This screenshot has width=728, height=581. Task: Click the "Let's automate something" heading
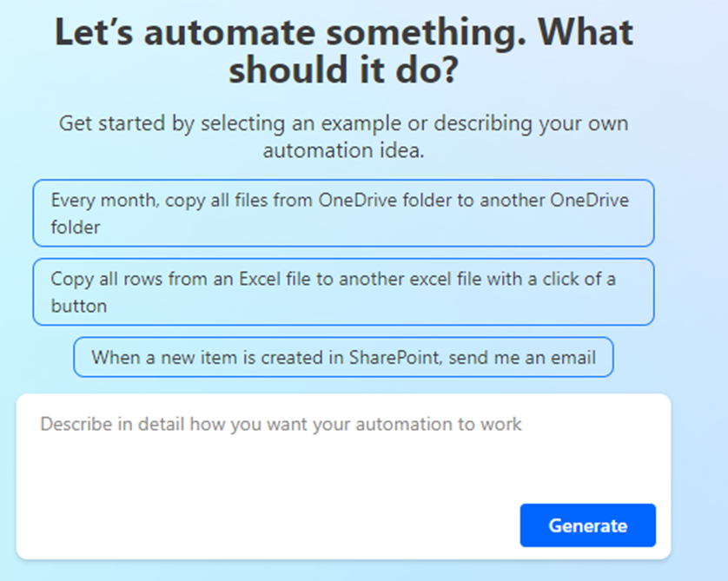tap(343, 33)
